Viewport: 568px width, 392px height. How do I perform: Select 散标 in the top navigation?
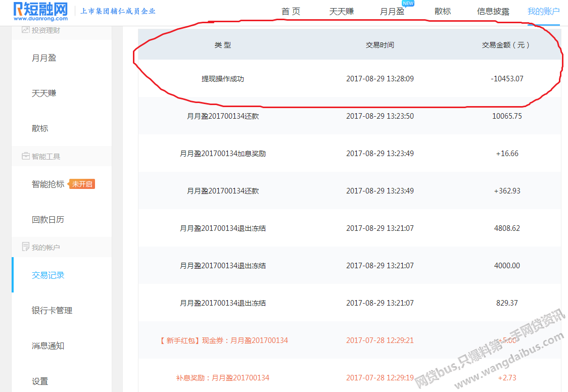[443, 12]
